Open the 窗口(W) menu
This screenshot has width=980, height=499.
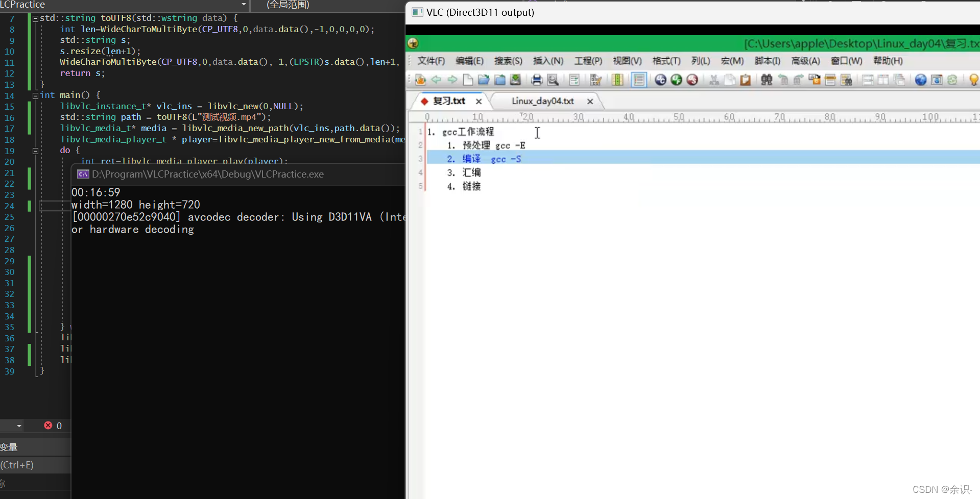click(x=846, y=61)
